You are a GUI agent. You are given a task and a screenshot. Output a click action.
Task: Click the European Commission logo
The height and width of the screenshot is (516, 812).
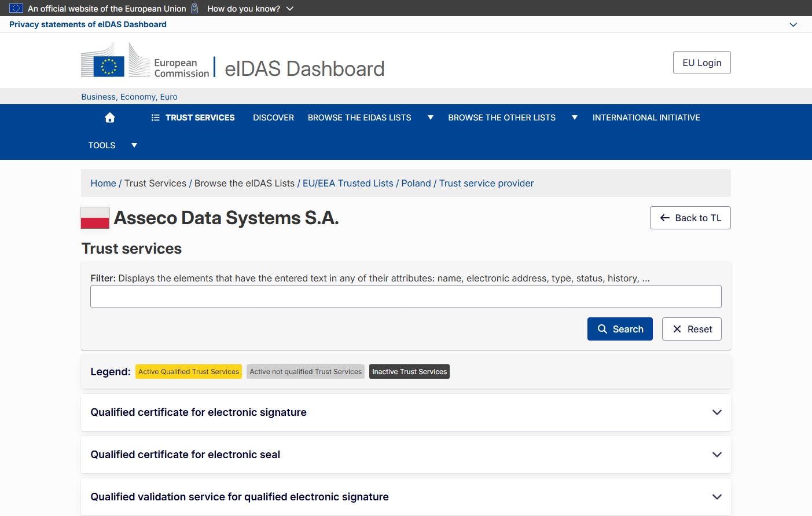click(x=145, y=60)
